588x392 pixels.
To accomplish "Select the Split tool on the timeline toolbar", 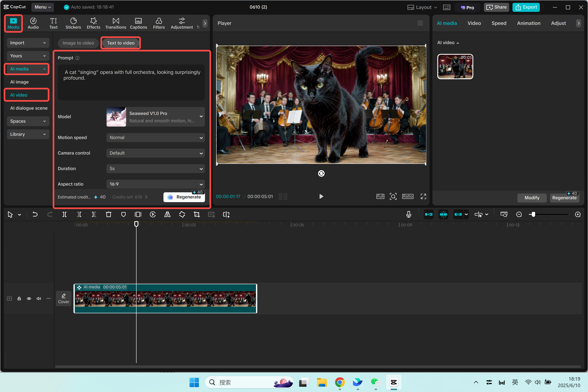I will point(64,214).
